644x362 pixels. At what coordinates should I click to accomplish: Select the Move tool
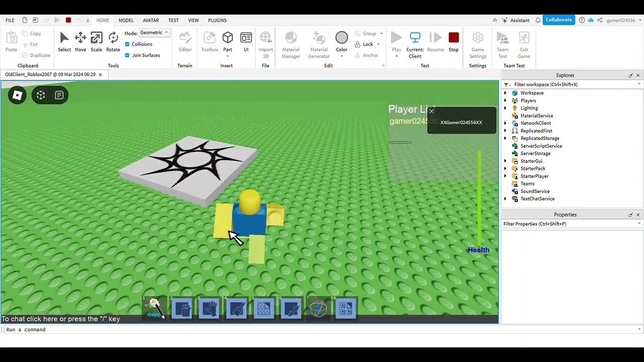tap(80, 42)
